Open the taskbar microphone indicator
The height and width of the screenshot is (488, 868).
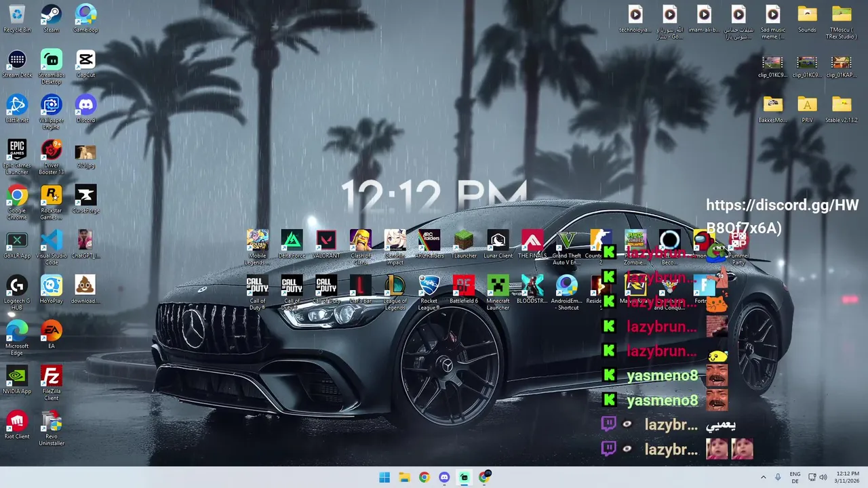(778, 477)
